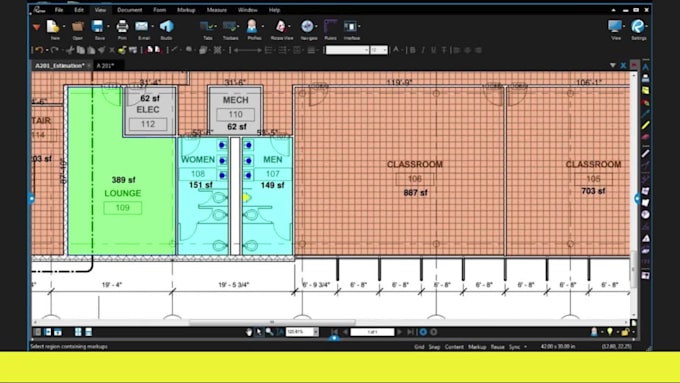The height and width of the screenshot is (383, 680).
Task: Click the horizontal scrollbar thumb
Action: pyautogui.click(x=272, y=322)
